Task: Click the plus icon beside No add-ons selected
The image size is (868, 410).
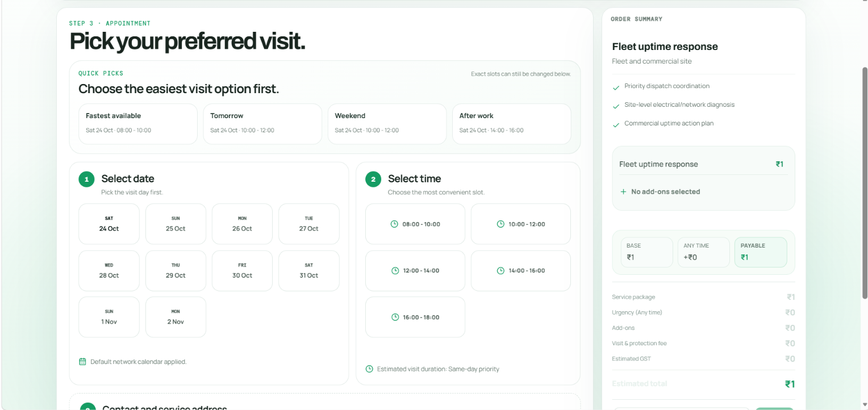Action: click(623, 192)
